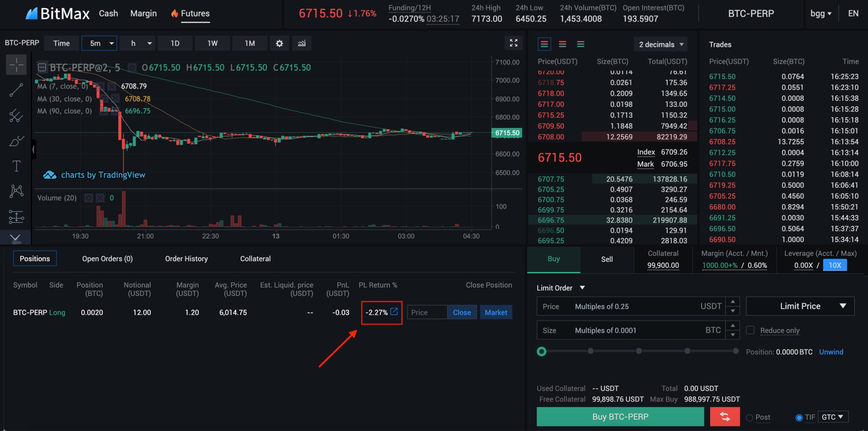
Task: Enable the Reduce only checkbox
Action: 750,330
